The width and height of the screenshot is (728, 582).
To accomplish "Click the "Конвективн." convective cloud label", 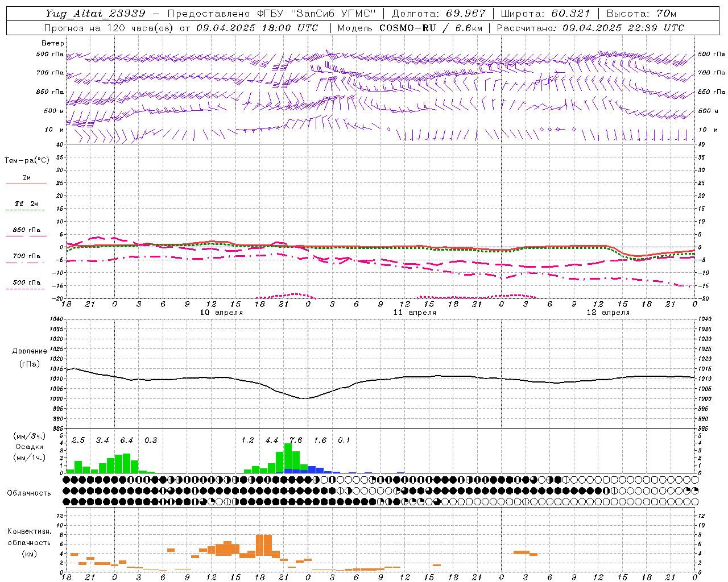I will coord(30,531).
